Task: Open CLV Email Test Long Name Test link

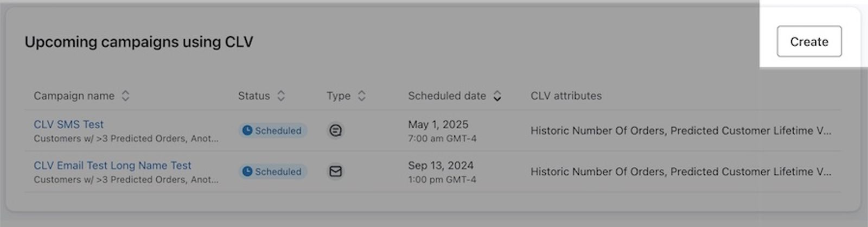Action: 112,165
